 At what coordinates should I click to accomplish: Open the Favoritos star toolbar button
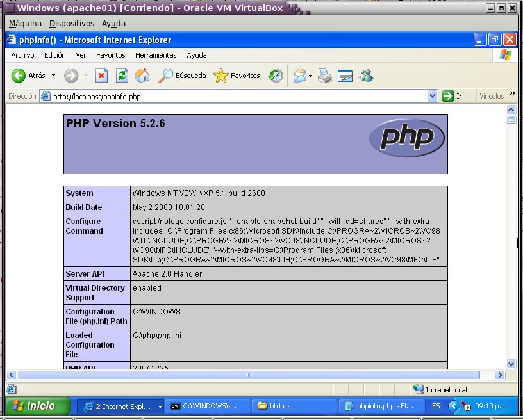[237, 76]
